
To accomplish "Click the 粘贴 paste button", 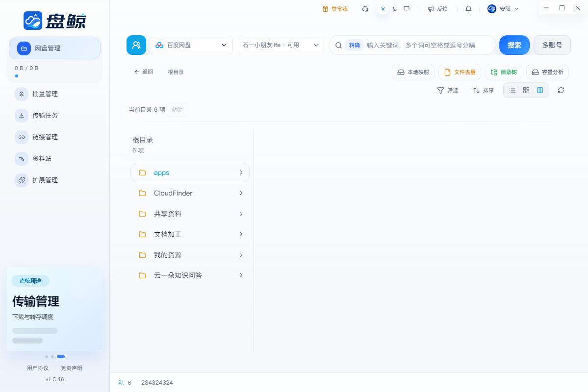I will (x=177, y=110).
